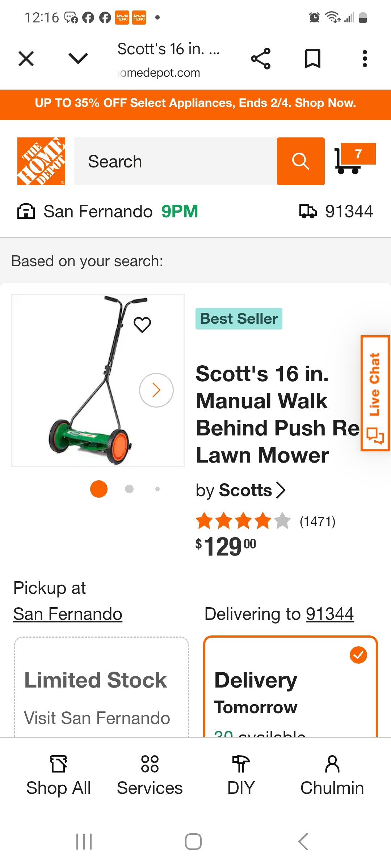This screenshot has height=868, width=391.
Task: Share this page via share icon
Action: click(x=261, y=59)
